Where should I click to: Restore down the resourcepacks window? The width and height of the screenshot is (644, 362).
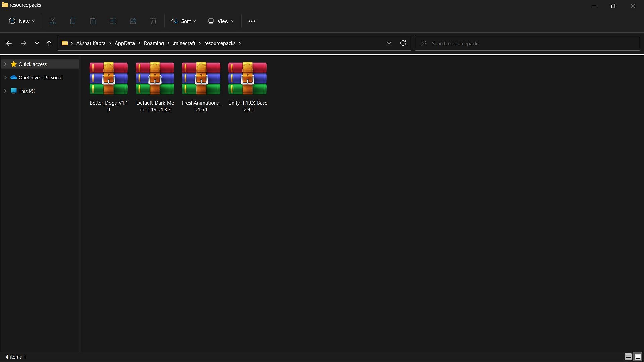(613, 6)
